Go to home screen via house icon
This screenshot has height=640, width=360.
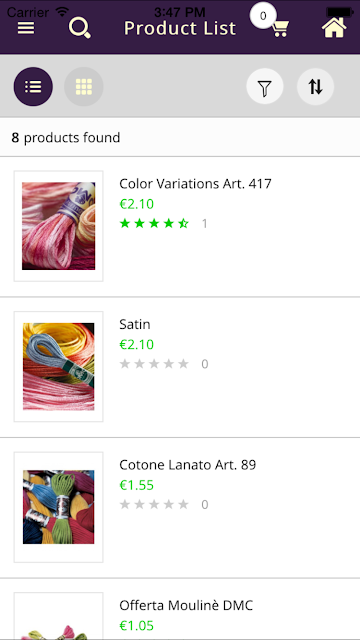click(x=334, y=28)
